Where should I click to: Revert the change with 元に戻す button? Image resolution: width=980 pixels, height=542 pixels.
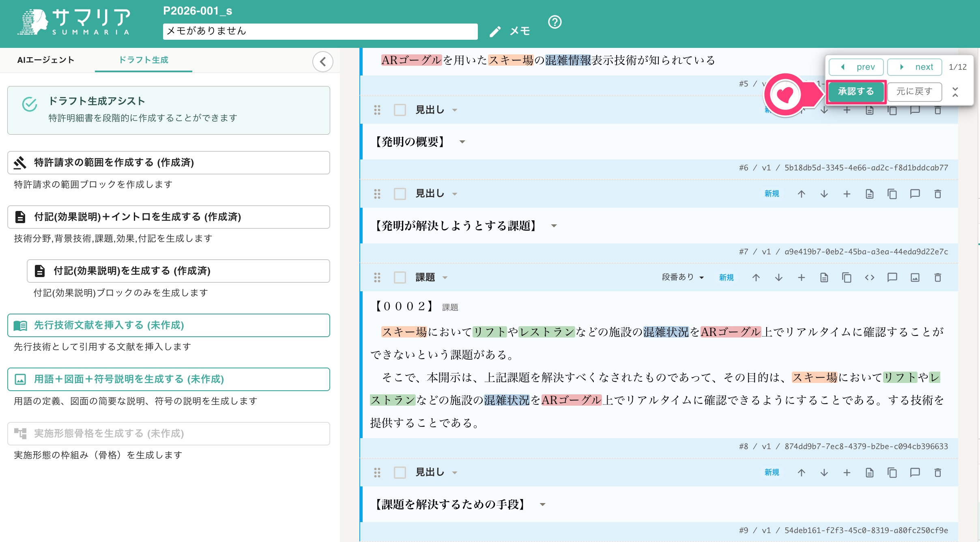[914, 92]
